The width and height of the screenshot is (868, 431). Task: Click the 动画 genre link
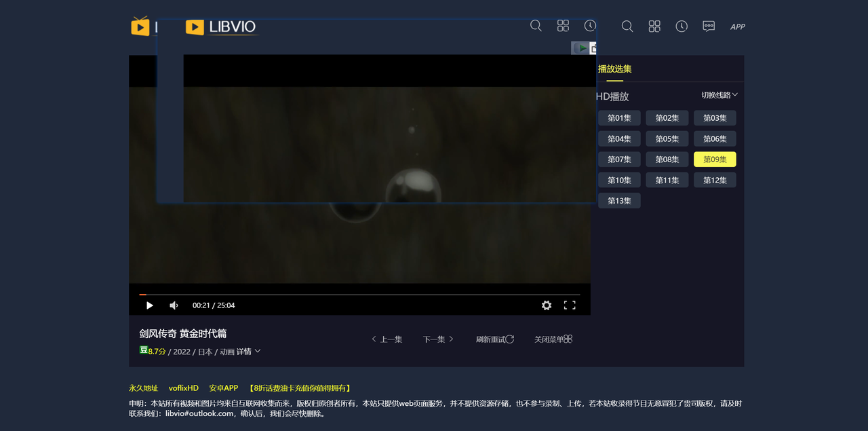[x=226, y=352]
